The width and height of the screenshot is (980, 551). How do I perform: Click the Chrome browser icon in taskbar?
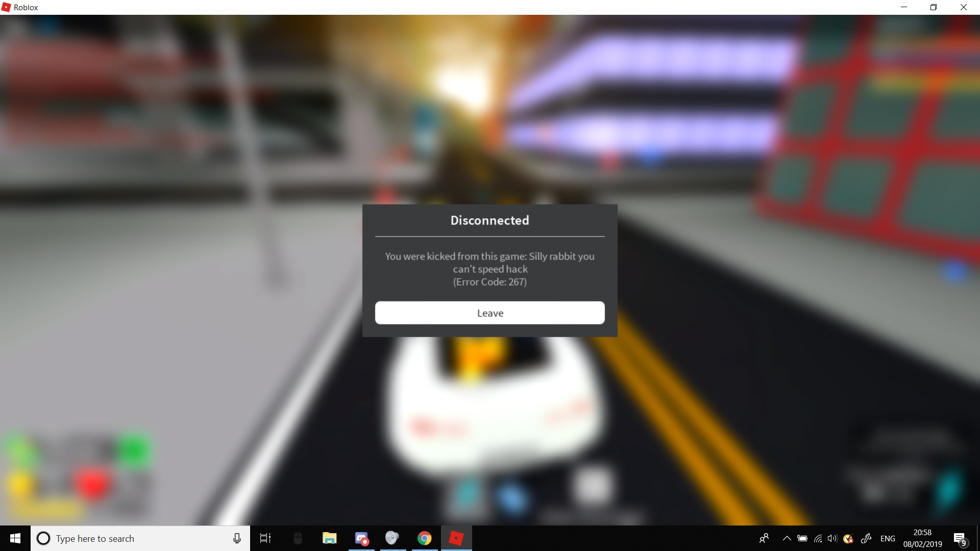424,538
